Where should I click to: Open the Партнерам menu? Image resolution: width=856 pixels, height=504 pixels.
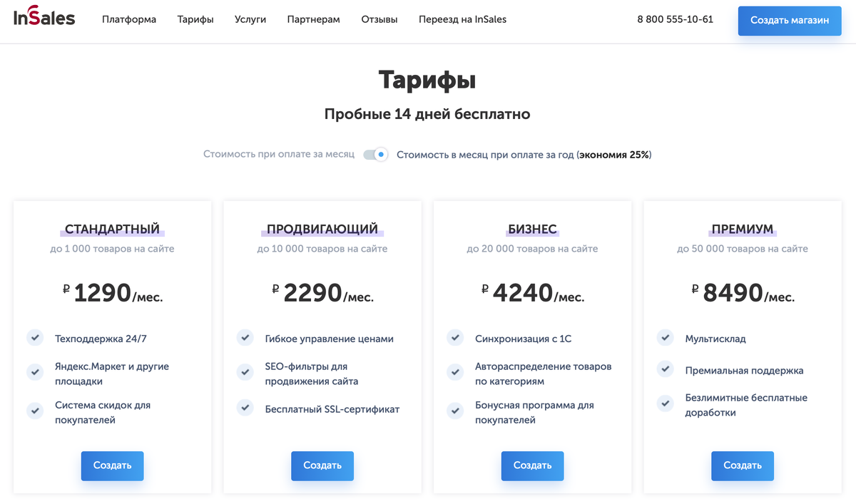pos(313,19)
